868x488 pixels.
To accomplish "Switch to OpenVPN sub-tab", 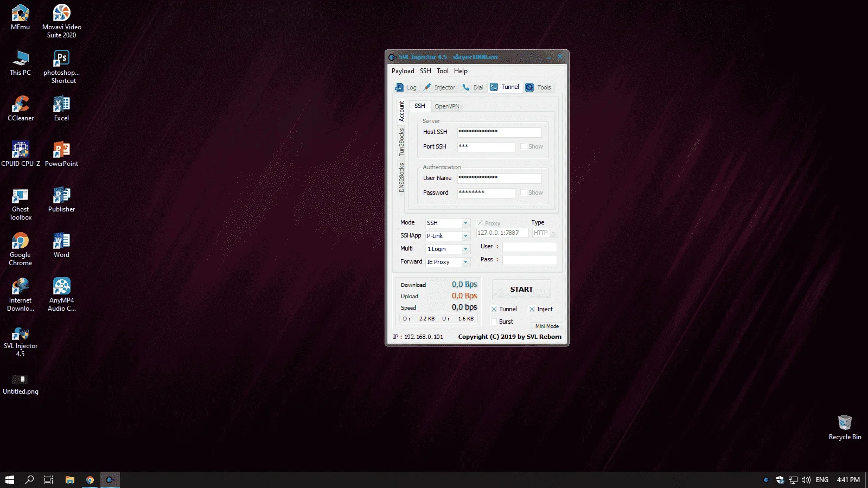I will 446,106.
